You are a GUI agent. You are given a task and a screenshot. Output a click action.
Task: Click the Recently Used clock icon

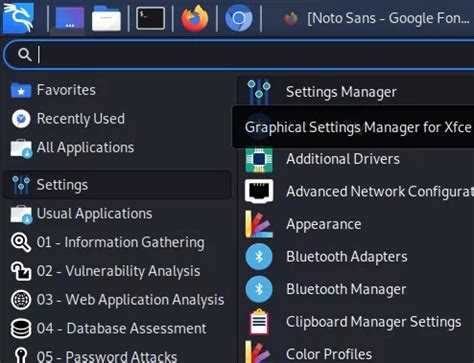point(21,119)
